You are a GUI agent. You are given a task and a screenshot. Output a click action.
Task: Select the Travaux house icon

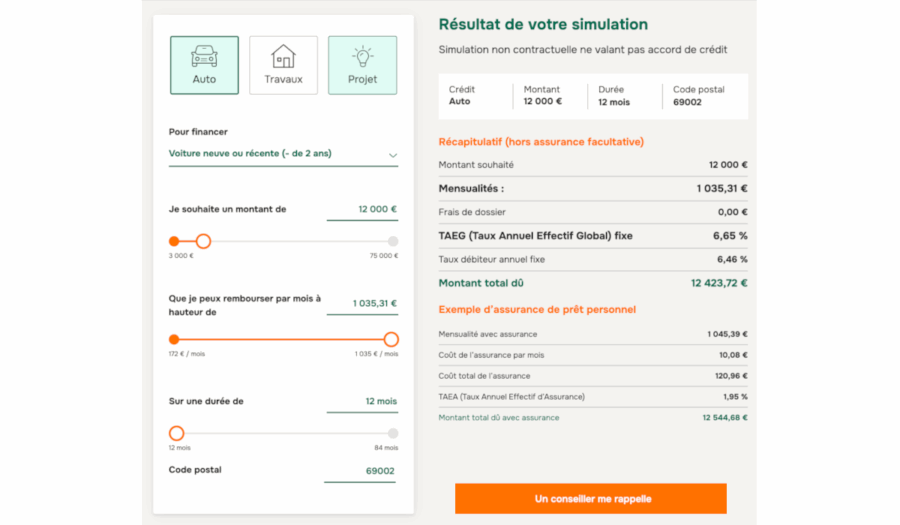pyautogui.click(x=283, y=55)
